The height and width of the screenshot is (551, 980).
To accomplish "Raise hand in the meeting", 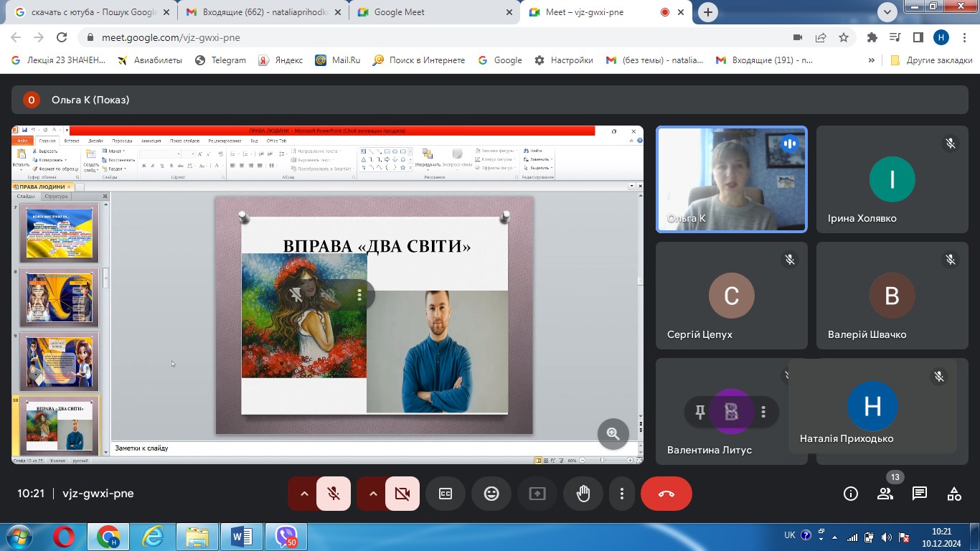I will coord(583,494).
